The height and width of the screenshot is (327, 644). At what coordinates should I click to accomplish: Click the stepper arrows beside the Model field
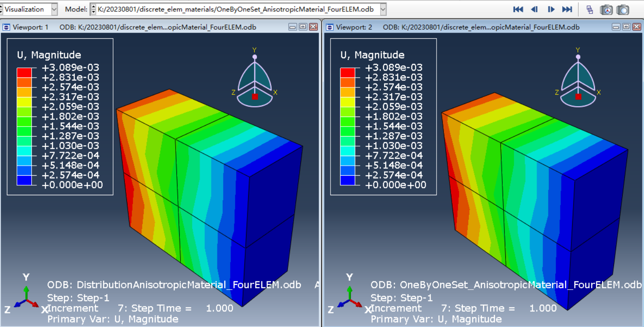tap(93, 9)
